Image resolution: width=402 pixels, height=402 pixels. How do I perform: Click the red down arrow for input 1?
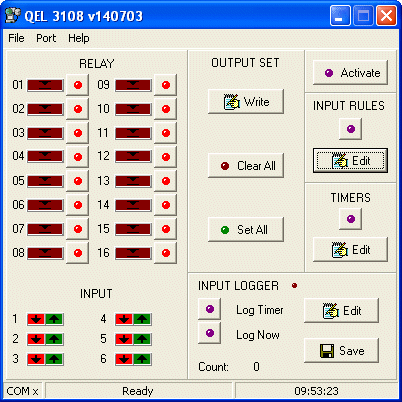[x=36, y=319]
